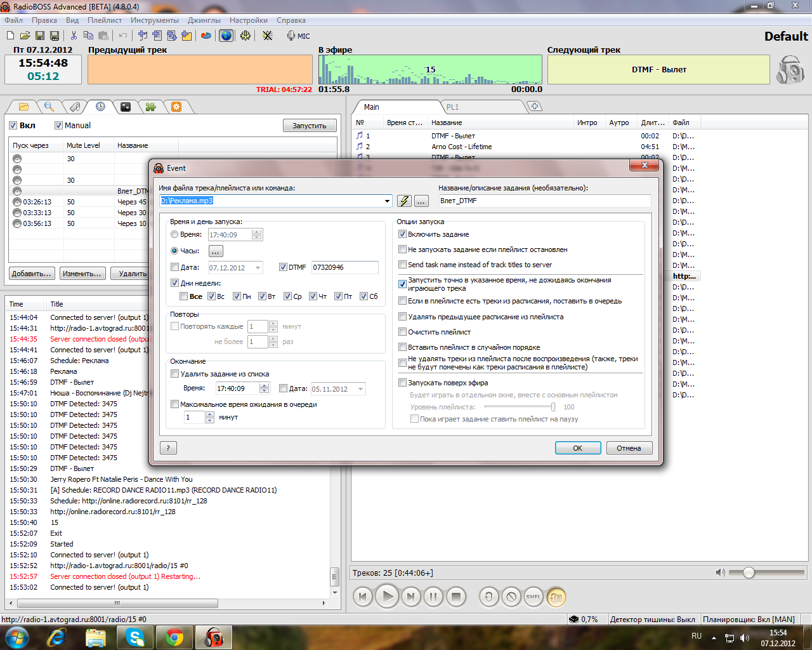Click OK in the Event dialog
Viewport: 812px width, 650px height.
pos(578,448)
